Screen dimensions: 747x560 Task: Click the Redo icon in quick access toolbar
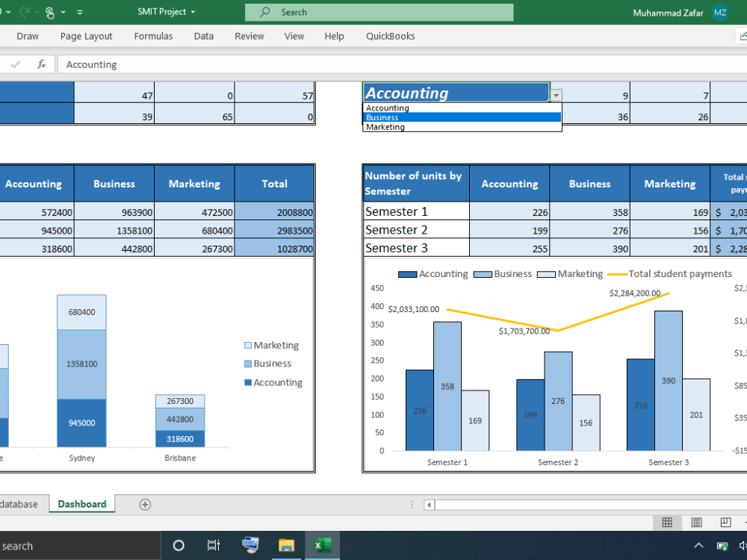pyautogui.click(x=25, y=12)
